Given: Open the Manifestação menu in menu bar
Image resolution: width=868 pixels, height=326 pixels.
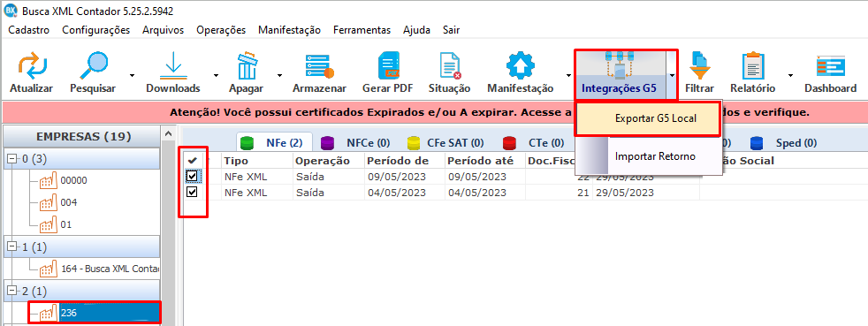Looking at the screenshot, I should [289, 30].
